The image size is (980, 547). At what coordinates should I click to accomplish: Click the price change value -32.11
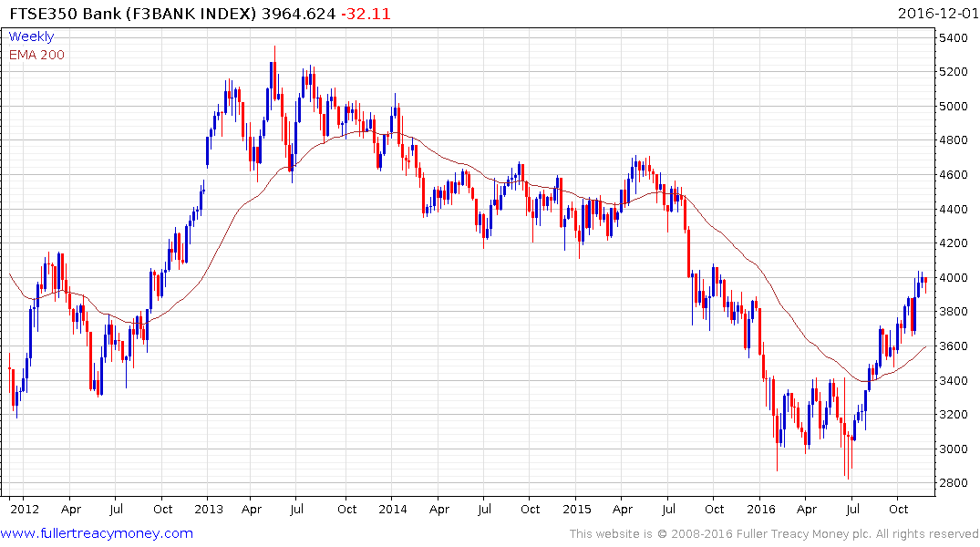point(366,14)
